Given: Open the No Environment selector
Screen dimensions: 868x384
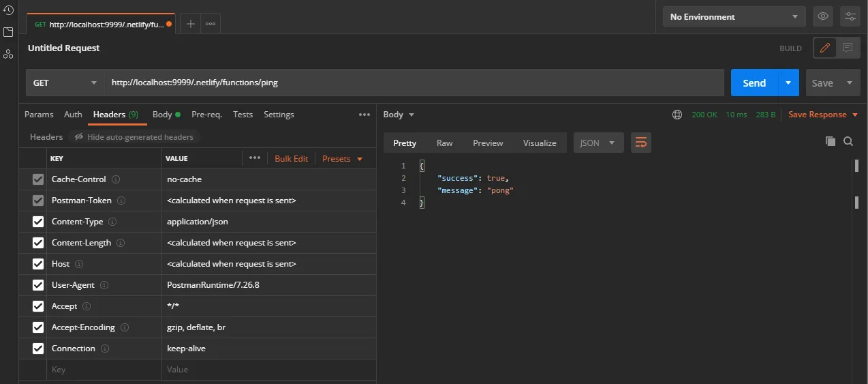Looking at the screenshot, I should 734,16.
